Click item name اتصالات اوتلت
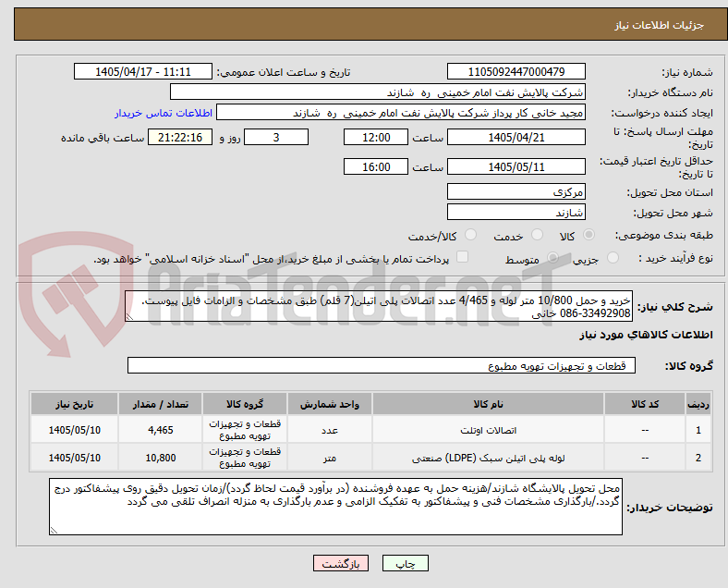The width and height of the screenshot is (728, 588). click(488, 431)
